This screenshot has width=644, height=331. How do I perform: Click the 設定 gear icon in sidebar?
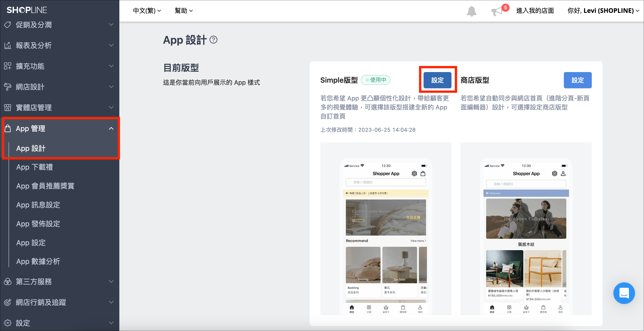[7, 323]
